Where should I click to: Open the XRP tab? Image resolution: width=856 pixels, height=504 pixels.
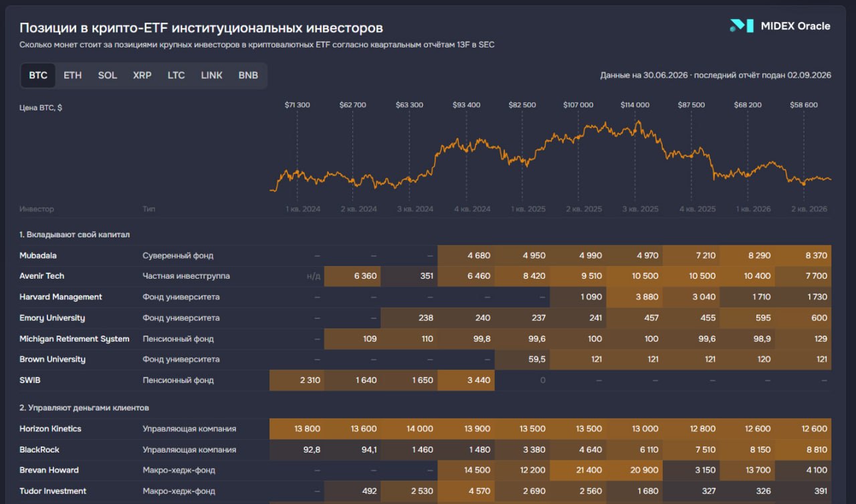tap(142, 76)
